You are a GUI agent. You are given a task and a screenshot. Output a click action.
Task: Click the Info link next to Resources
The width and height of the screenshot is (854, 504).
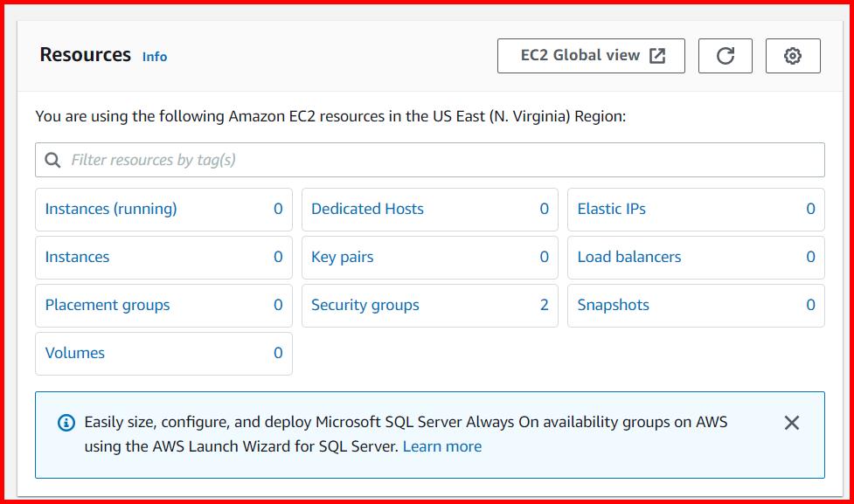click(154, 55)
